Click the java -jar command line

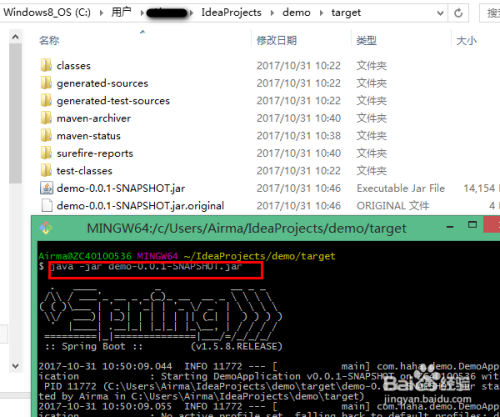point(146,267)
